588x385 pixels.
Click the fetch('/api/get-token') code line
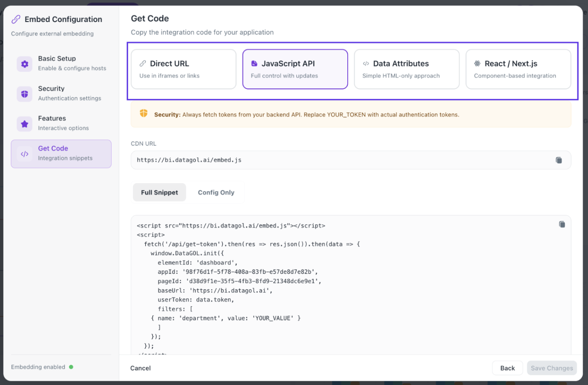(252, 244)
